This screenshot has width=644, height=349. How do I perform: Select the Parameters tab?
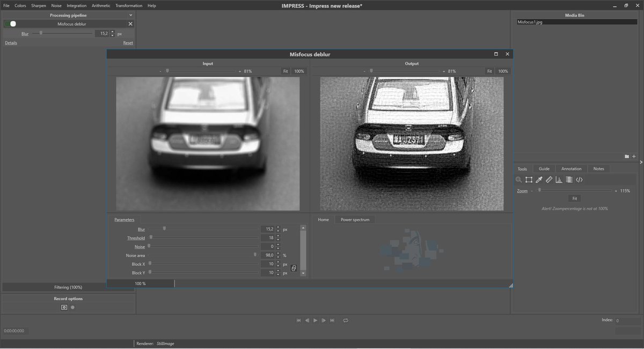125,219
